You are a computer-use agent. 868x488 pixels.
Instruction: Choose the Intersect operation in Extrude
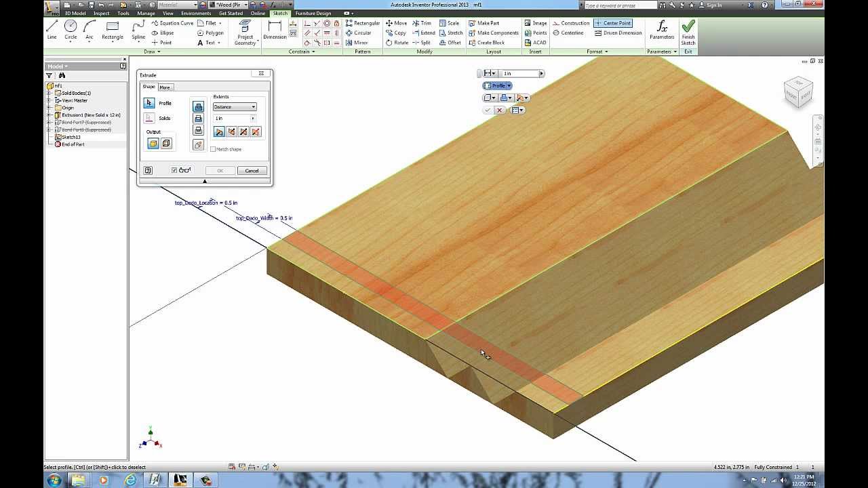[x=198, y=130]
